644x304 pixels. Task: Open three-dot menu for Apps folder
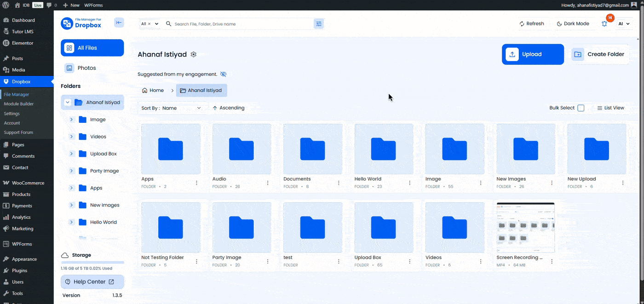tap(196, 183)
